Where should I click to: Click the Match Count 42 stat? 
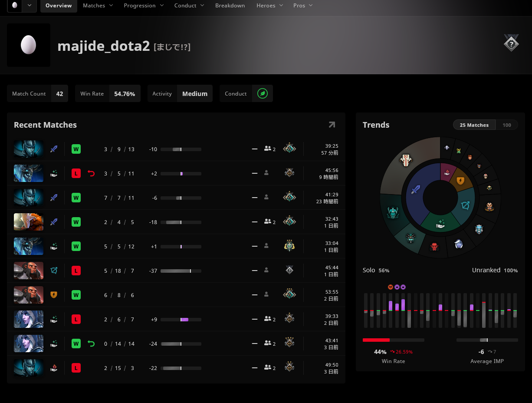tap(37, 93)
